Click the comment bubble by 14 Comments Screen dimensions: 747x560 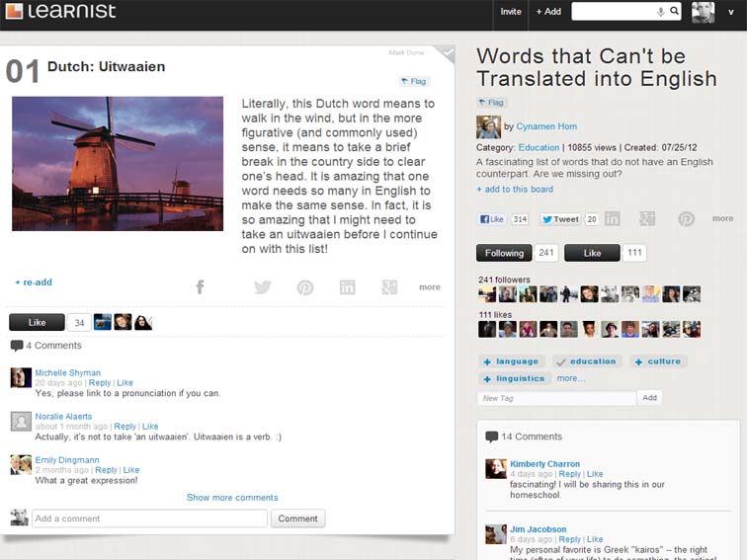(x=491, y=437)
